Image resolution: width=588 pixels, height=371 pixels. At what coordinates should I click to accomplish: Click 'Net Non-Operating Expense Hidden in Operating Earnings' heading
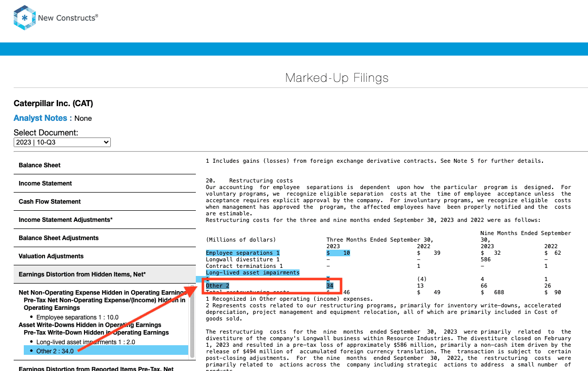102,293
